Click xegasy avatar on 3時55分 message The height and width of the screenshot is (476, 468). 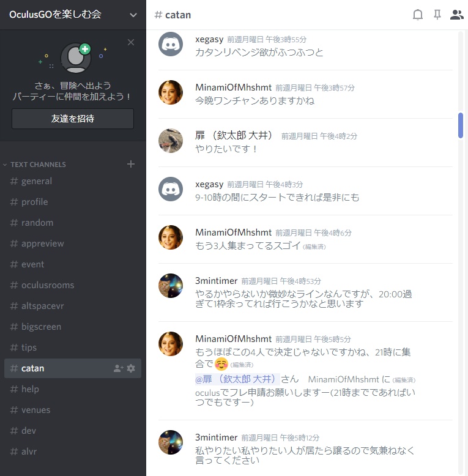[x=171, y=44]
